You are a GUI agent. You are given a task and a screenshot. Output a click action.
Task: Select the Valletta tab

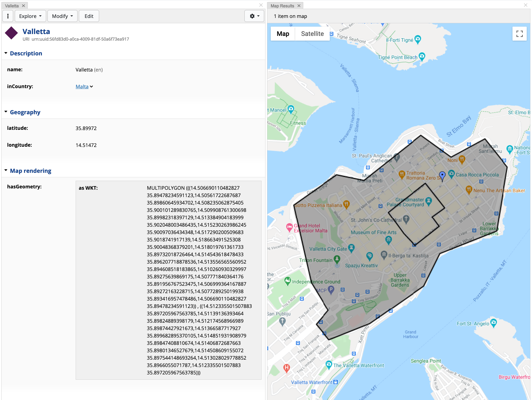pos(12,6)
